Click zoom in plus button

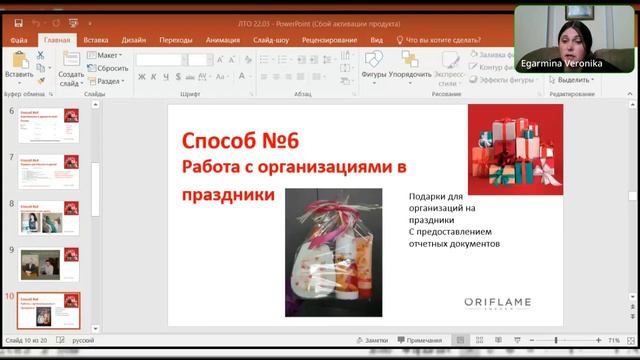tap(598, 340)
